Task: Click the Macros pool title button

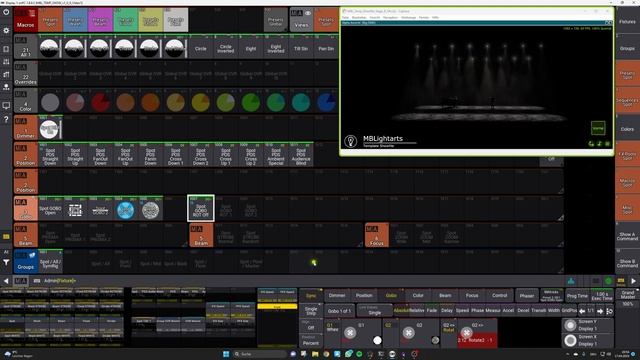Action: (x=25, y=20)
